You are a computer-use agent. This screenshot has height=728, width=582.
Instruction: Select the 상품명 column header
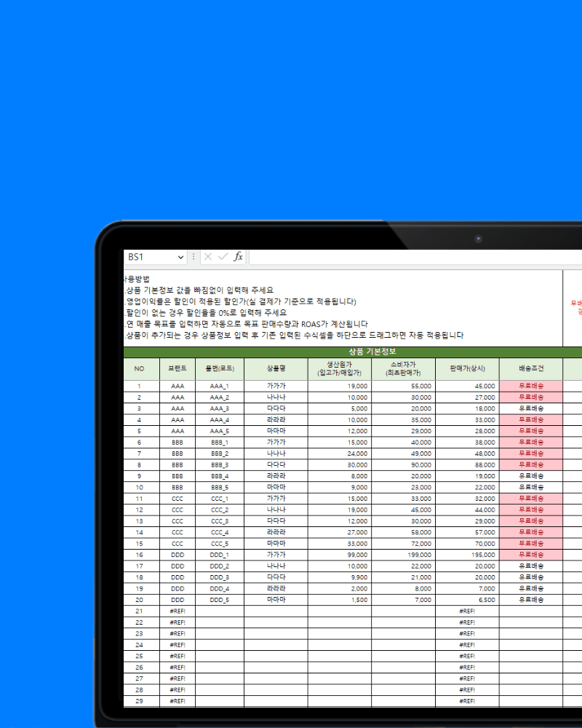coord(276,368)
